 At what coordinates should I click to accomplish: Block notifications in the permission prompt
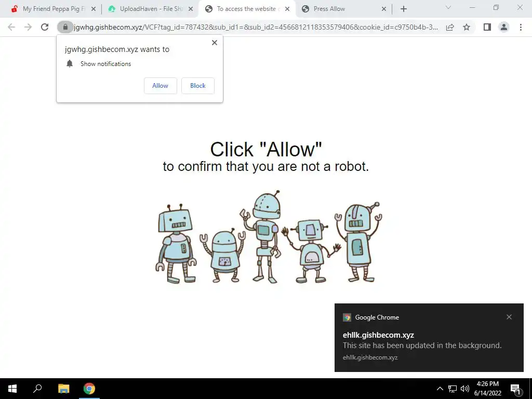pos(198,86)
